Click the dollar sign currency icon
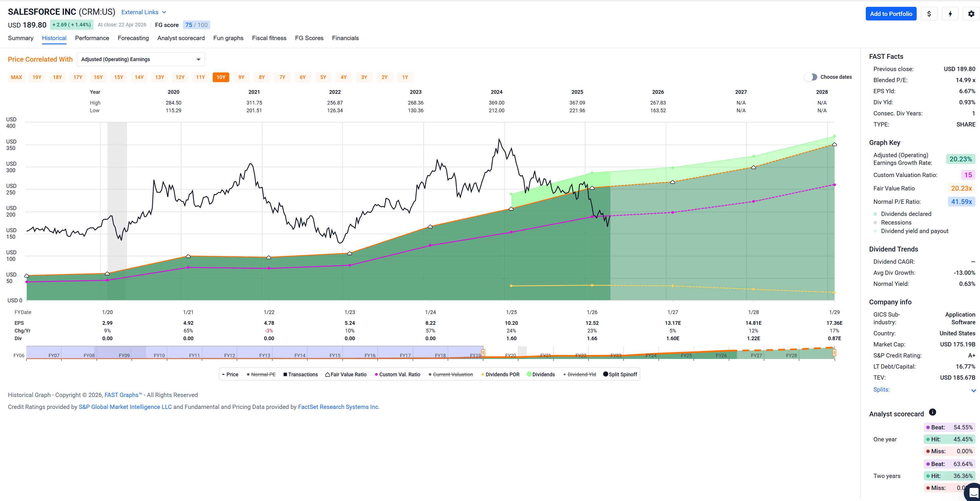 tap(929, 14)
